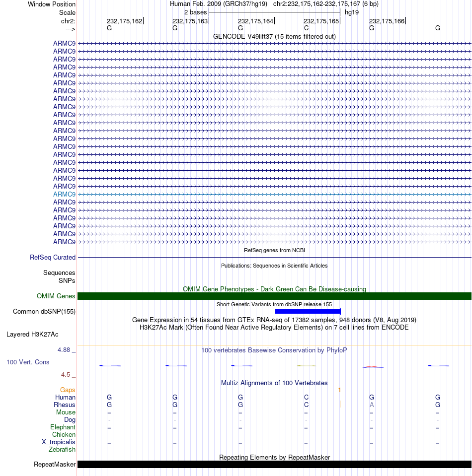Open 'Multiz Alignments of 100 Vertebrates' title
This screenshot has height=476, width=472.
point(274,383)
